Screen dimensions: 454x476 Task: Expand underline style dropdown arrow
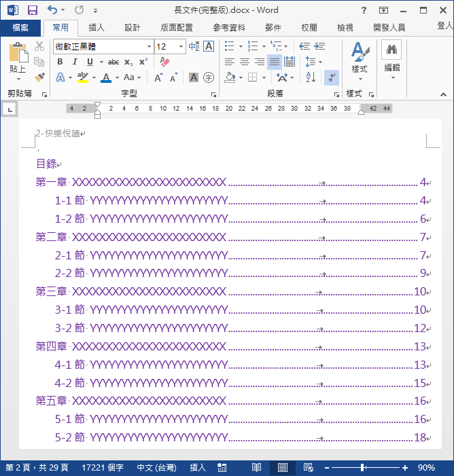click(101, 62)
